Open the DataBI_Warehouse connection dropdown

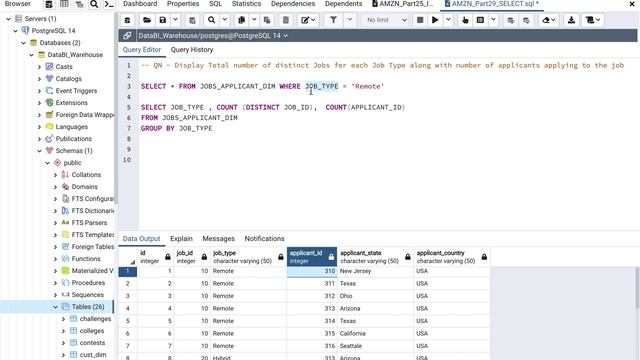[213, 36]
